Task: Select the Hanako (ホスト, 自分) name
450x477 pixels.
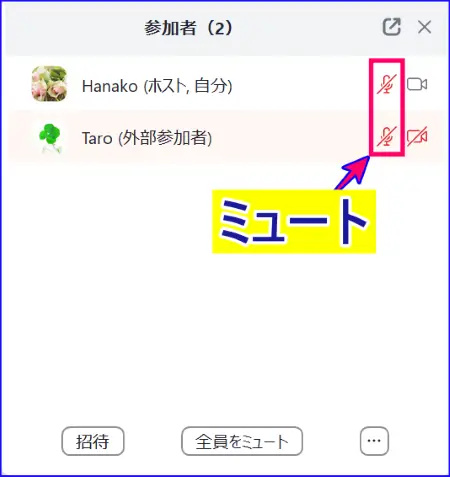Action: [x=157, y=86]
